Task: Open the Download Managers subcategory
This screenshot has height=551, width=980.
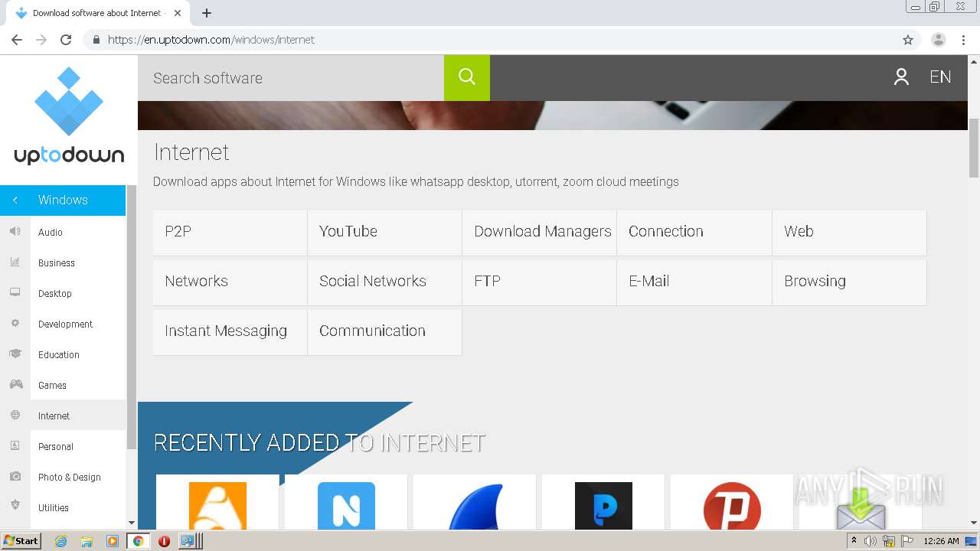Action: [x=539, y=232]
